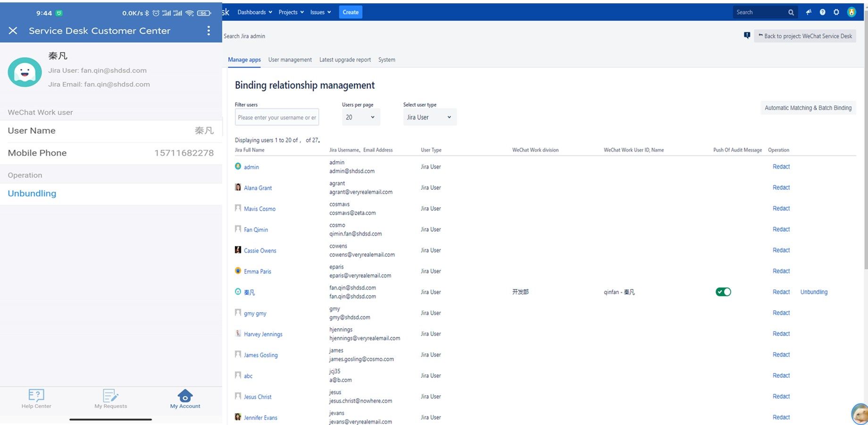Open the three-dot more options menu

pyautogui.click(x=209, y=31)
